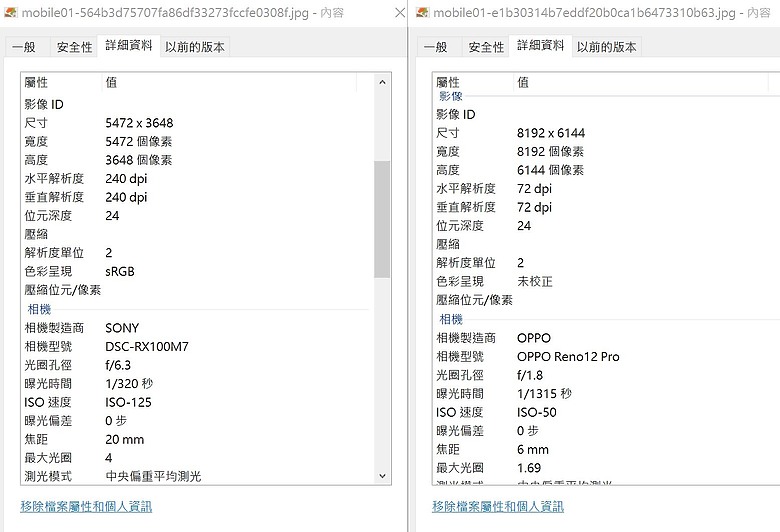
Task: Select ISO-125 value
Action: pyautogui.click(x=128, y=403)
